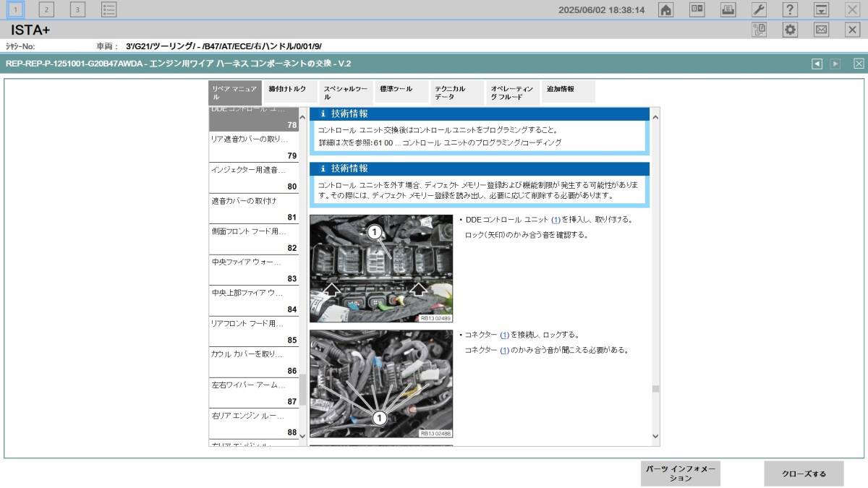Click the content pane scrollbar down arrow
Image resolution: width=868 pixels, height=488 pixels.
point(655,436)
